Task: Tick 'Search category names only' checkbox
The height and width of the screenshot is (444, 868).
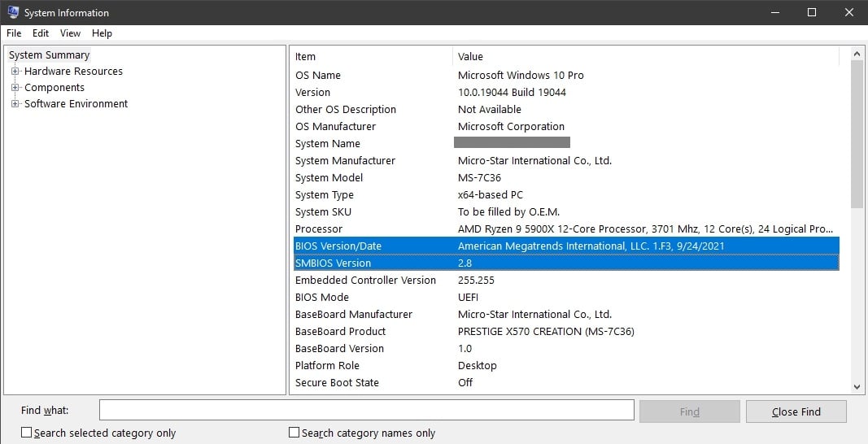Action: (x=294, y=433)
